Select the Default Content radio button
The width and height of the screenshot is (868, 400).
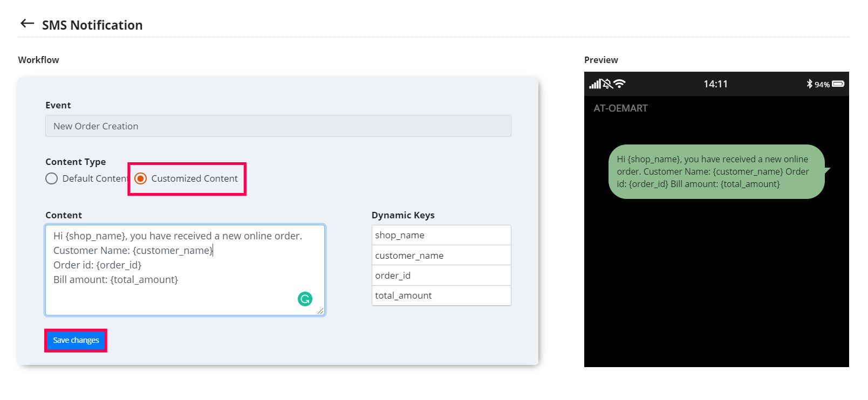(51, 178)
